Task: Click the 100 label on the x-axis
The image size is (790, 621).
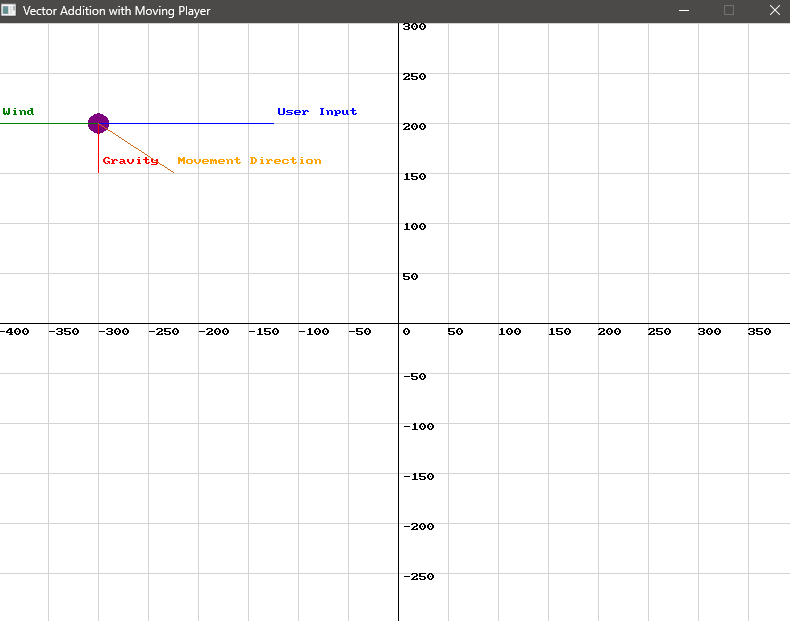Action: click(509, 332)
